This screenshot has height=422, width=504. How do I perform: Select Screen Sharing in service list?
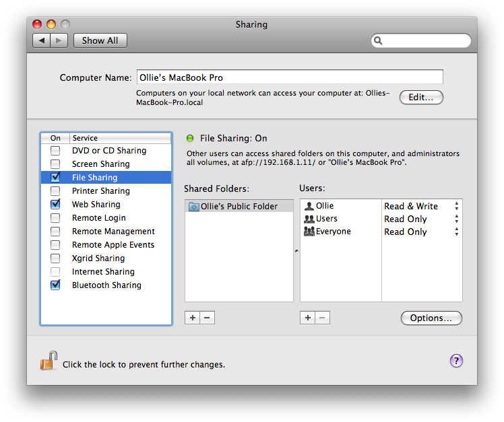tap(106, 164)
